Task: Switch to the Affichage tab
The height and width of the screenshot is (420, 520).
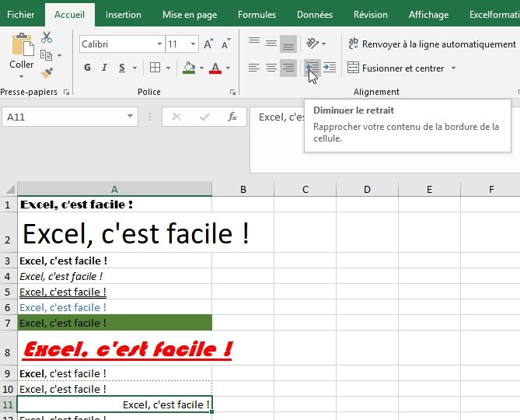Action: 428,15
